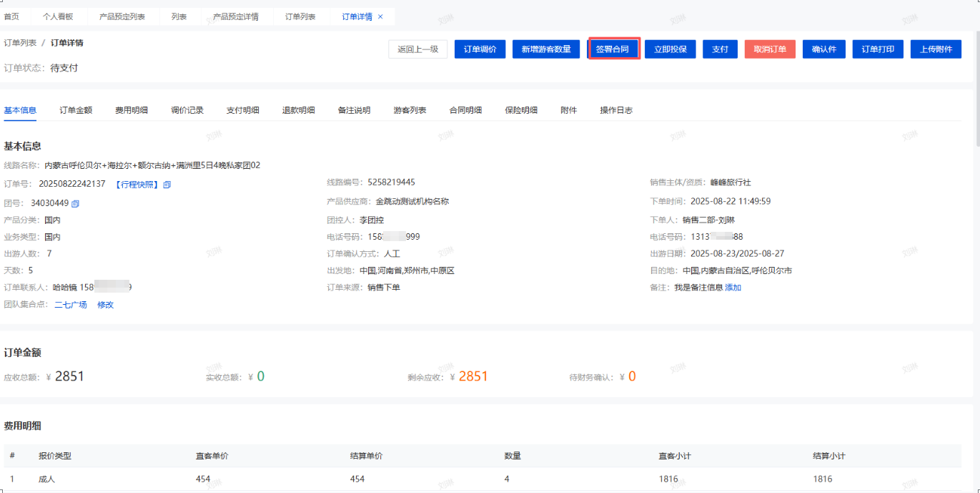Screen dimensions: 980x493
Task: Click 立即投保 to buy insurance
Action: click(x=670, y=49)
